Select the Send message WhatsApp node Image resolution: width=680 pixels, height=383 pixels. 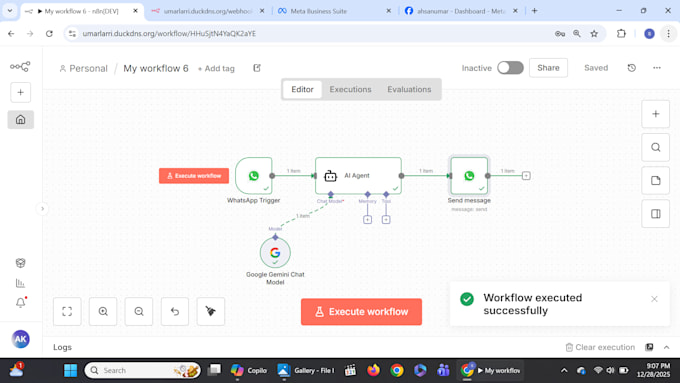pos(469,176)
